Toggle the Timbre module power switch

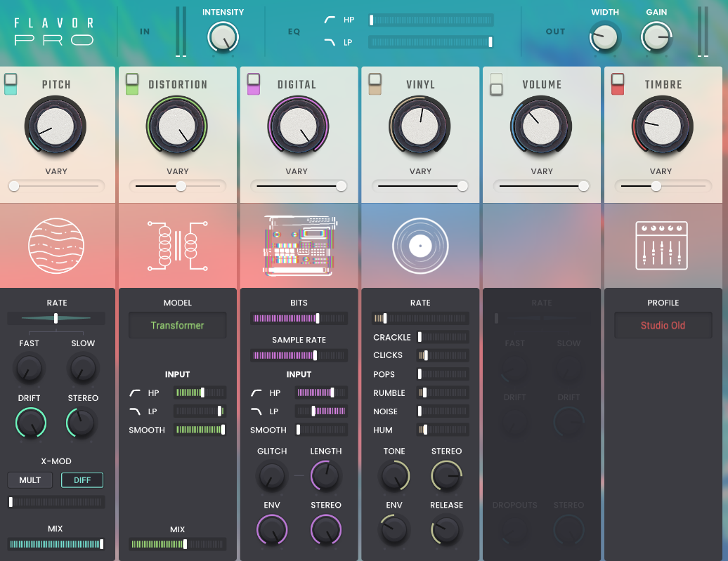[x=618, y=84]
